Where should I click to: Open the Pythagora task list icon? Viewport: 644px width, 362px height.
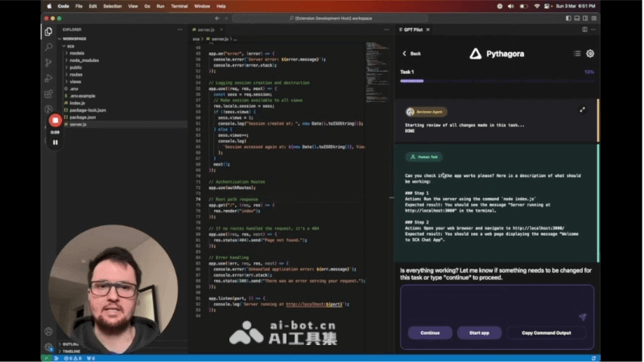(576, 54)
